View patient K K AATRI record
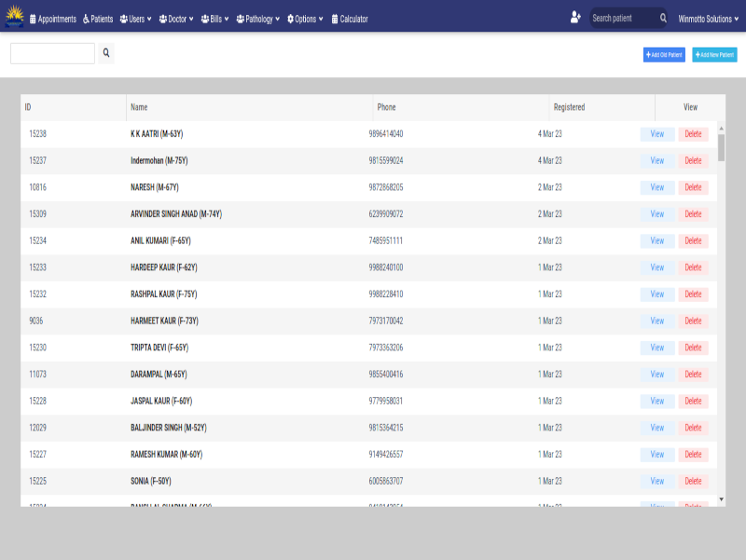746x560 pixels. (x=657, y=134)
